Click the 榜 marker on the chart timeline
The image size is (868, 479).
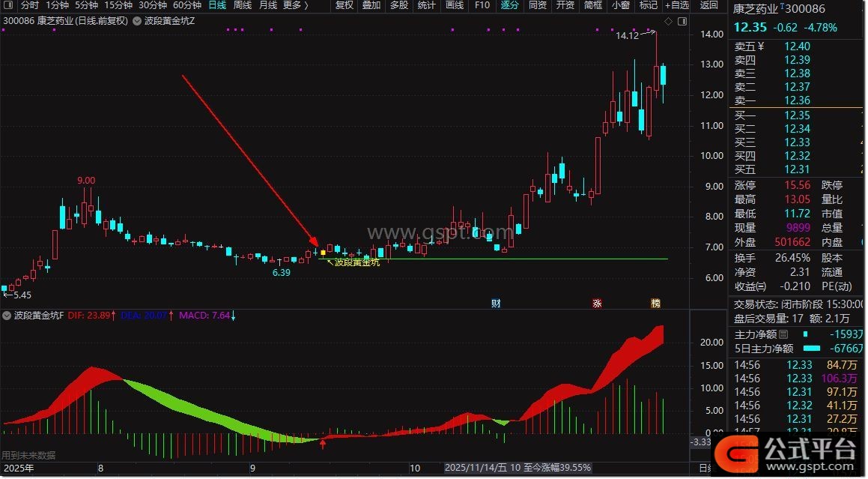tap(656, 304)
